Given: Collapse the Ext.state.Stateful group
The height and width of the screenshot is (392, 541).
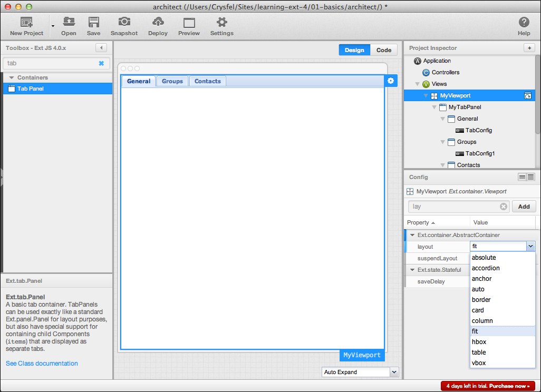Looking at the screenshot, I should pyautogui.click(x=412, y=270).
